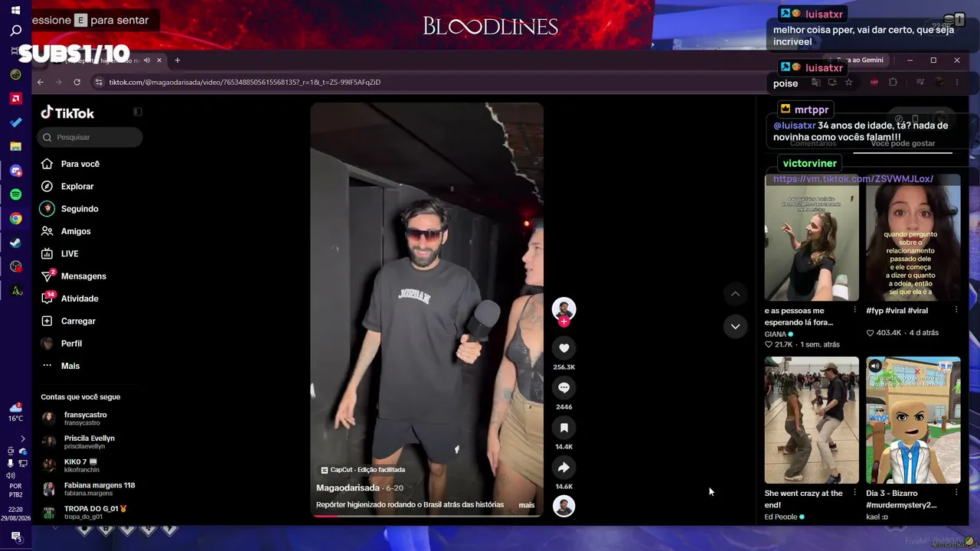The image size is (980, 551).
Task: Open the taskbar weather widget showing 16°C
Action: tap(16, 412)
